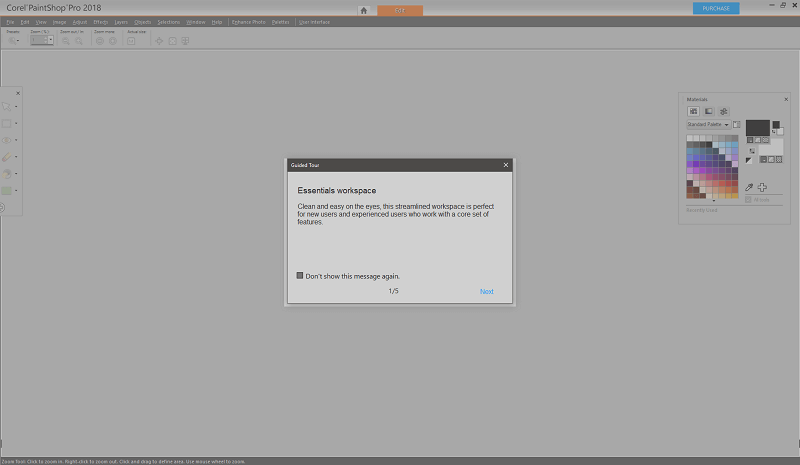Set foreground style to Gradient
This screenshot has width=800, height=465.
[758, 140]
